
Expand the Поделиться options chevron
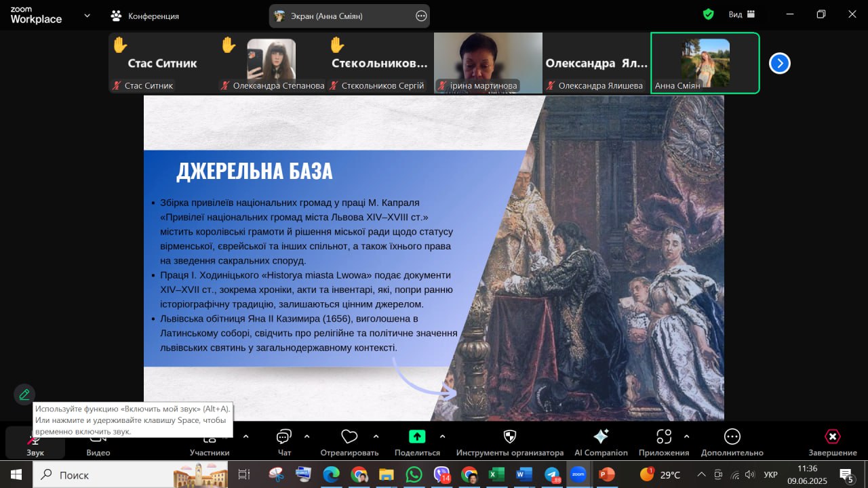pyautogui.click(x=443, y=436)
